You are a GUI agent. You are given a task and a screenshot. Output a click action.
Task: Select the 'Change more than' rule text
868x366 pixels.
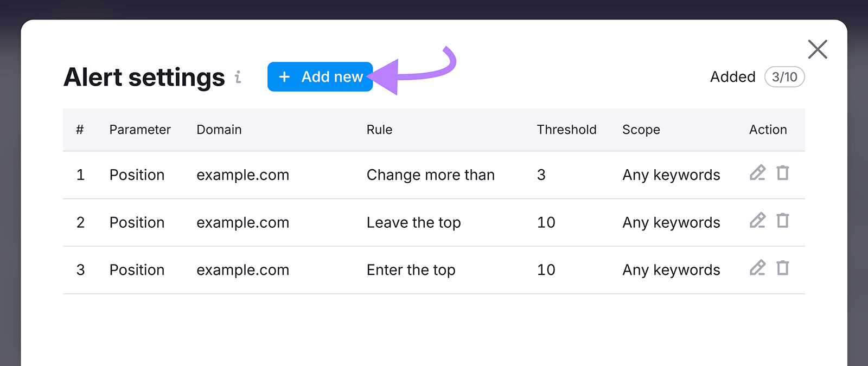tap(430, 175)
